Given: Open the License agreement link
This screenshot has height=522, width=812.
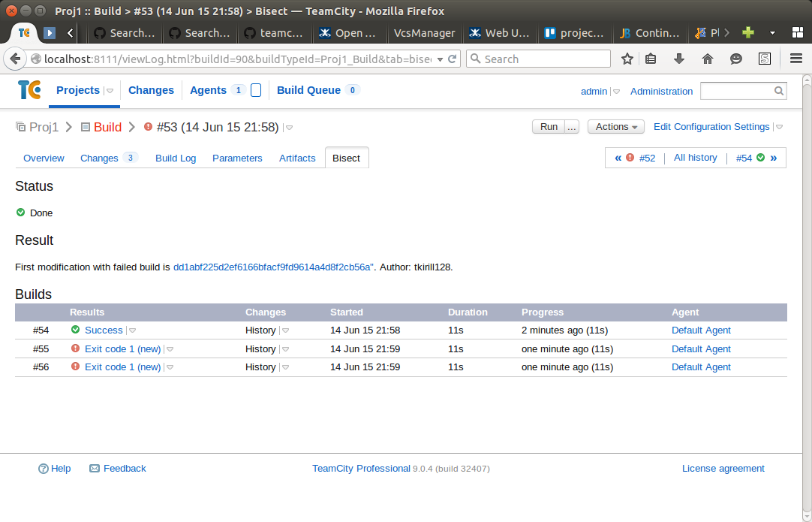Looking at the screenshot, I should (x=723, y=469).
